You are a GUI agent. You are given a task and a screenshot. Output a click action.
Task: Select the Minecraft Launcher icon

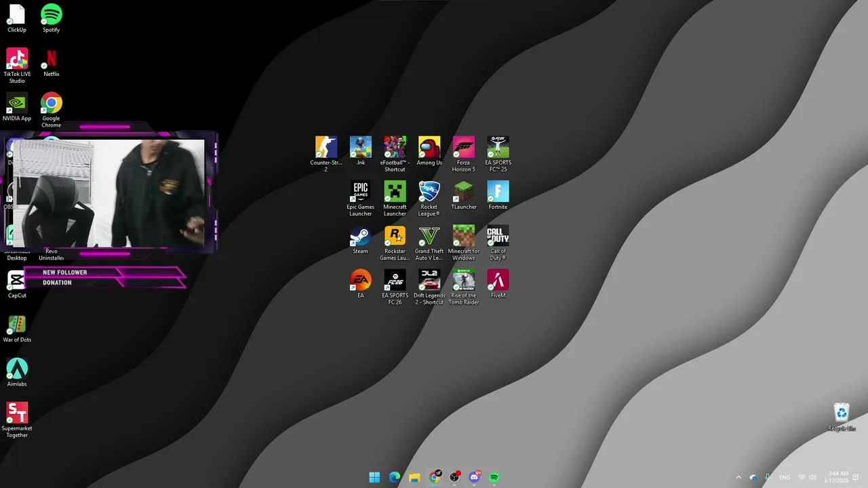(x=395, y=199)
